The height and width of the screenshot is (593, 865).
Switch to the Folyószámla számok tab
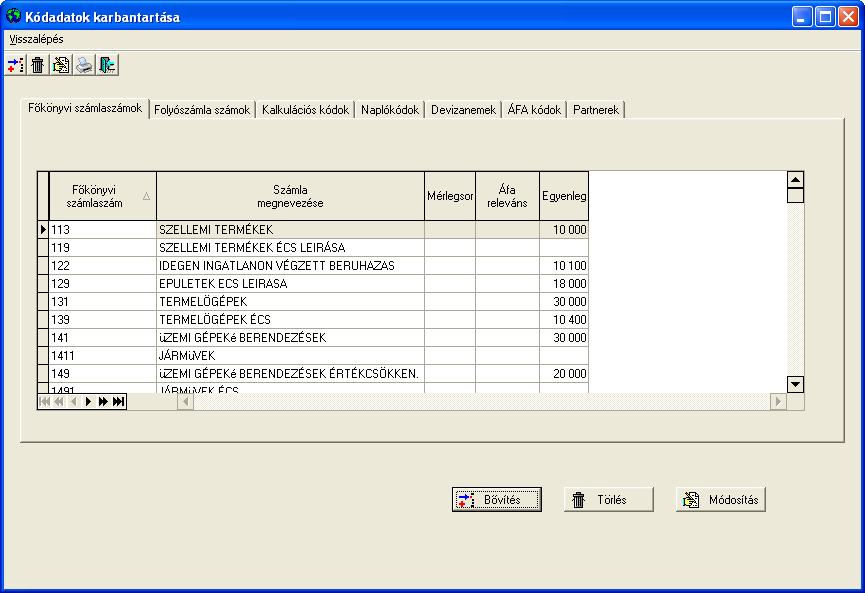(x=202, y=110)
